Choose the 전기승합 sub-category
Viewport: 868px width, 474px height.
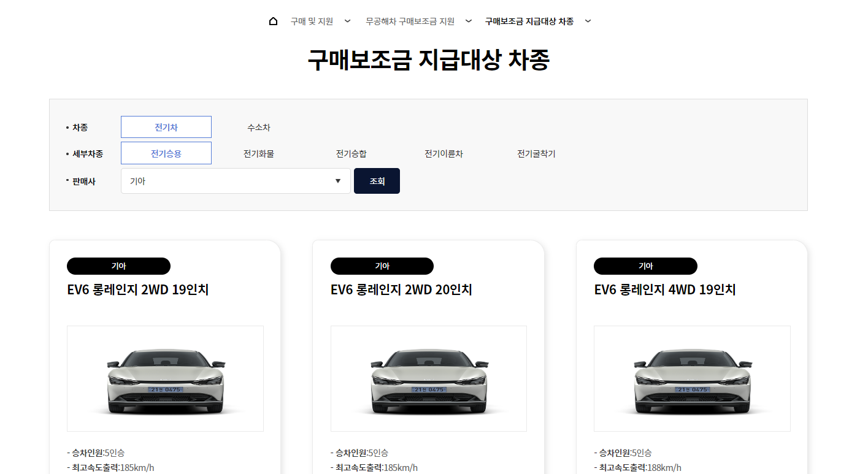351,154
